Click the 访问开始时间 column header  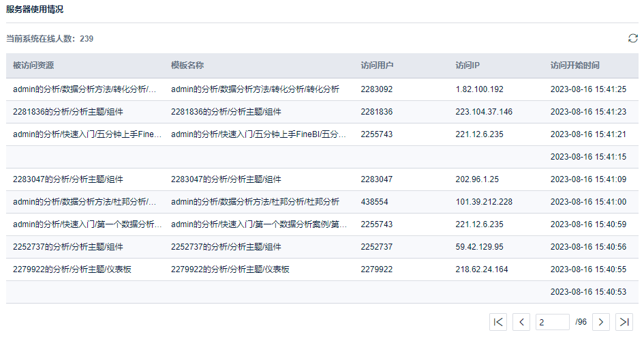(x=574, y=65)
